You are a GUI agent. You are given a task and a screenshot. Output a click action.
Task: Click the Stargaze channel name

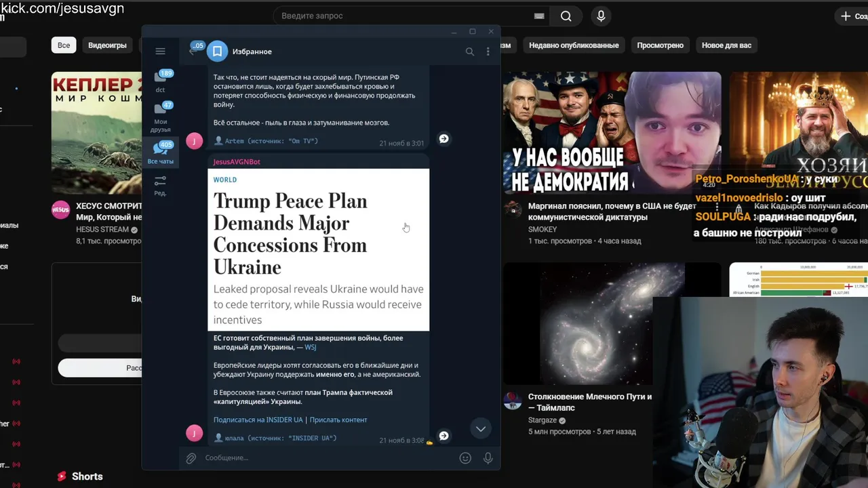542,420
